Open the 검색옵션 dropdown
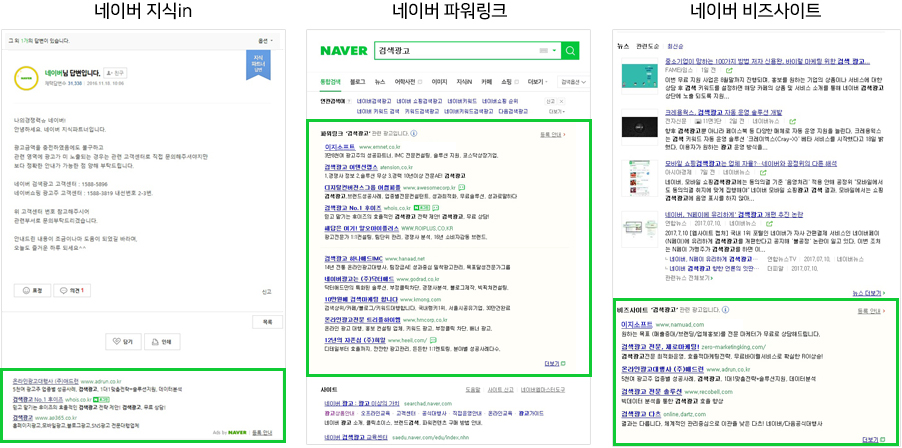This screenshot has height=448, width=902. click(x=573, y=82)
